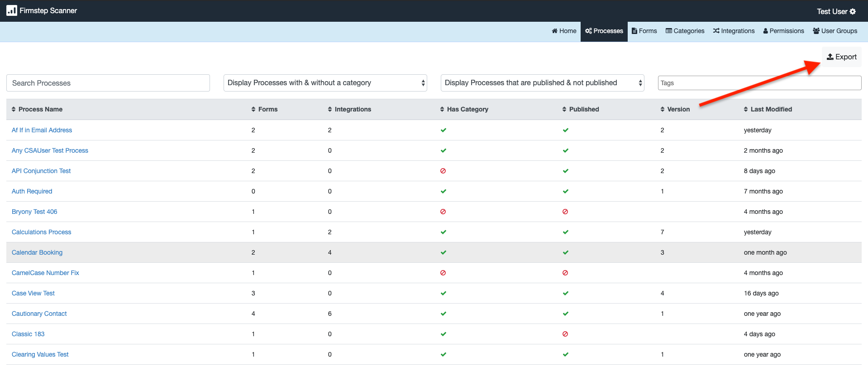Click no-category icon for API Conjunction Test

[x=443, y=171]
